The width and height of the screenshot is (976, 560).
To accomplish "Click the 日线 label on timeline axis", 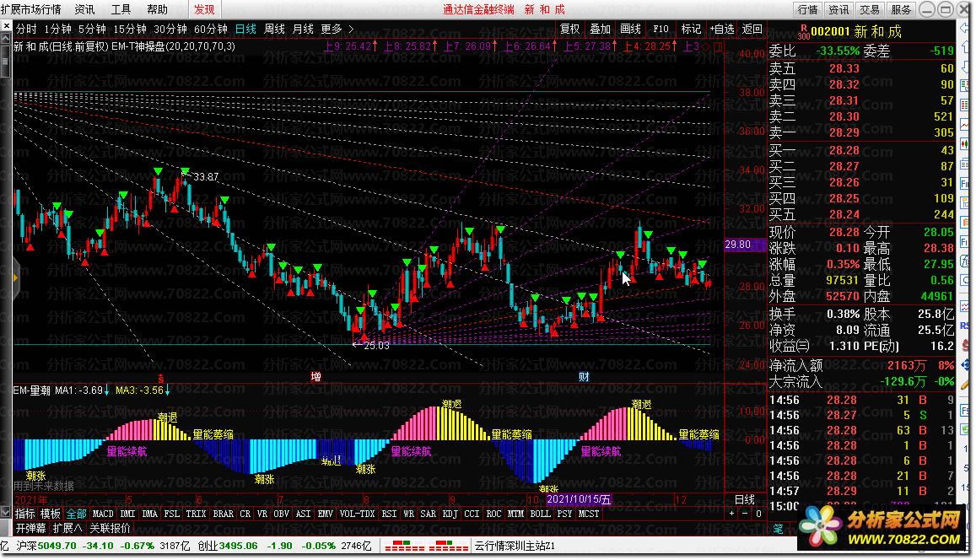I will pos(745,499).
